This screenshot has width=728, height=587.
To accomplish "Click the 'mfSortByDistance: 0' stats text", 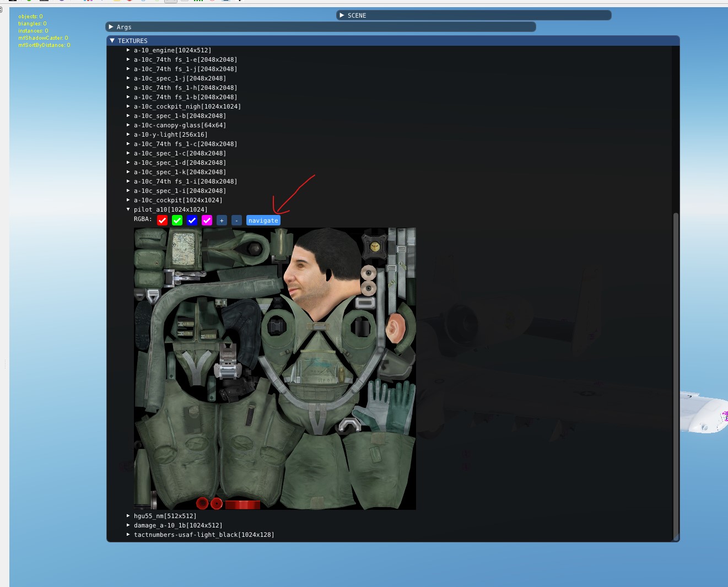I will click(x=44, y=45).
